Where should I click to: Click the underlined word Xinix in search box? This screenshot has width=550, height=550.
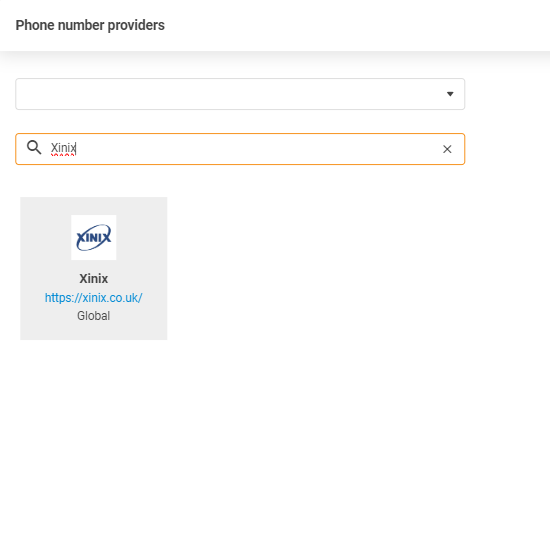(x=63, y=148)
